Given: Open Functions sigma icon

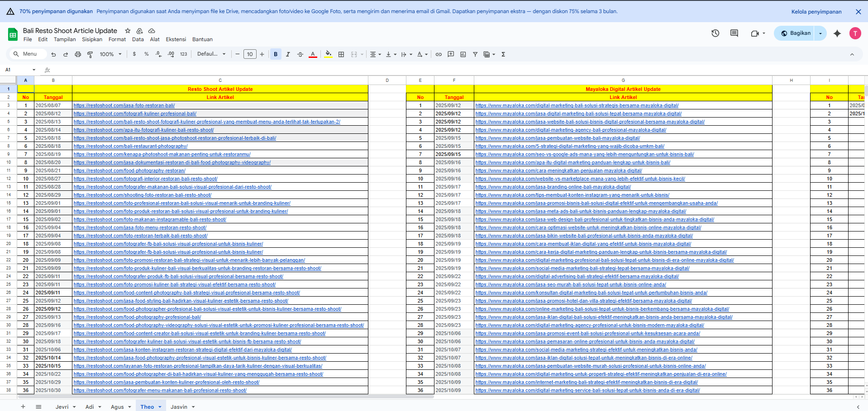Looking at the screenshot, I should coord(503,54).
